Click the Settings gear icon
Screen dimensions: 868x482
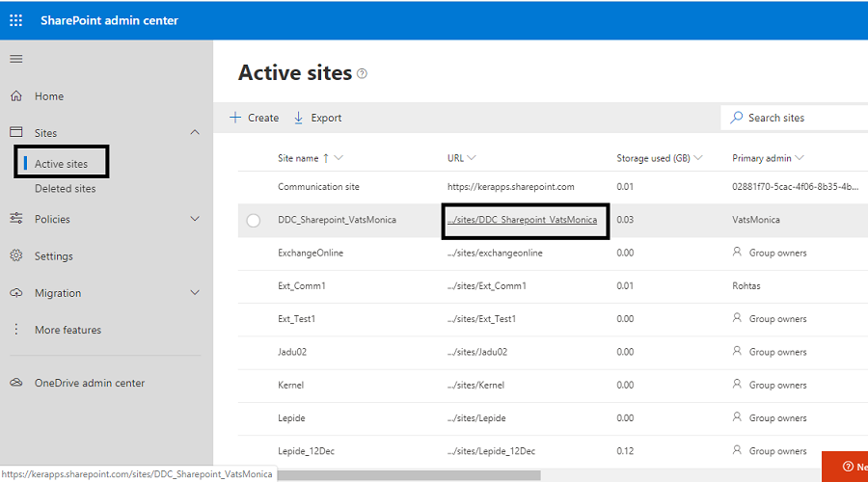[x=16, y=255]
